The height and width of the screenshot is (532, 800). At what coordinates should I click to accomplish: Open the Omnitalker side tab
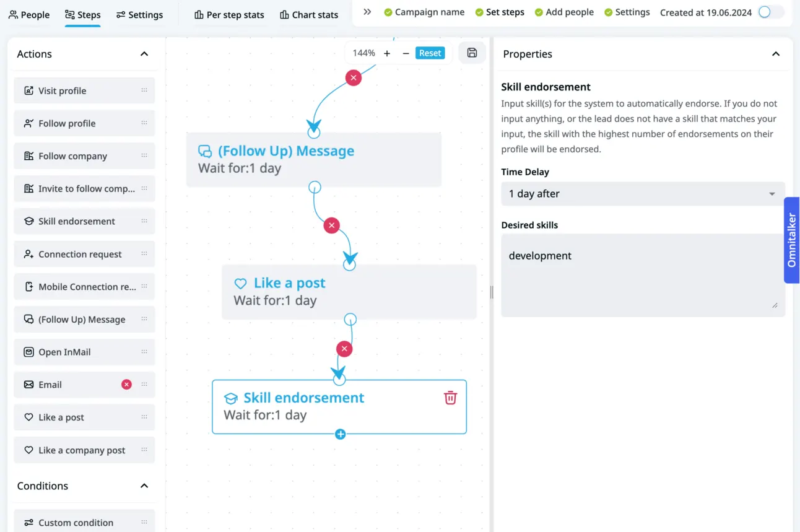(791, 240)
